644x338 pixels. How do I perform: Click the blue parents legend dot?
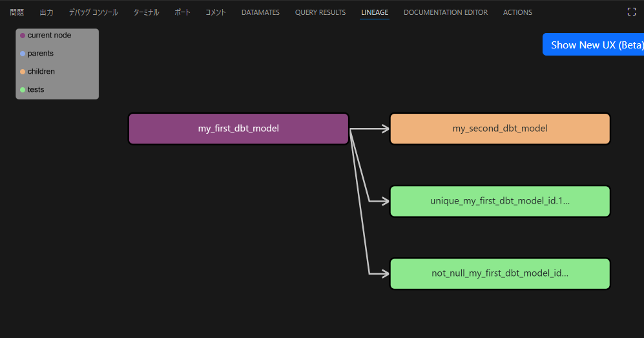point(23,54)
